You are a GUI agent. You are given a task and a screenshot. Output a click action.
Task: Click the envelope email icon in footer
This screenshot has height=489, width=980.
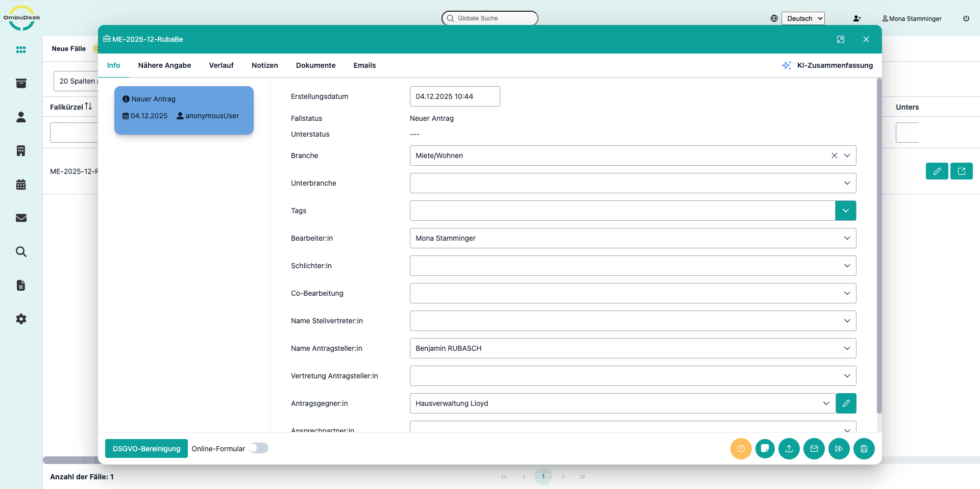click(x=814, y=449)
